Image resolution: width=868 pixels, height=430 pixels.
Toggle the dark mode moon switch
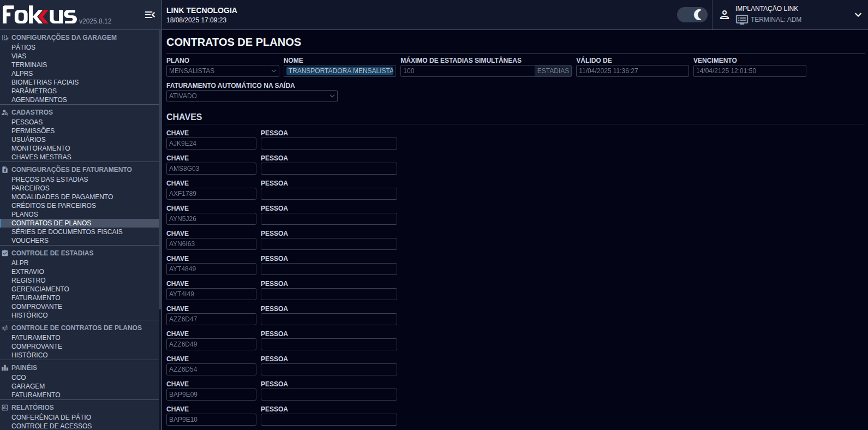pyautogui.click(x=692, y=15)
